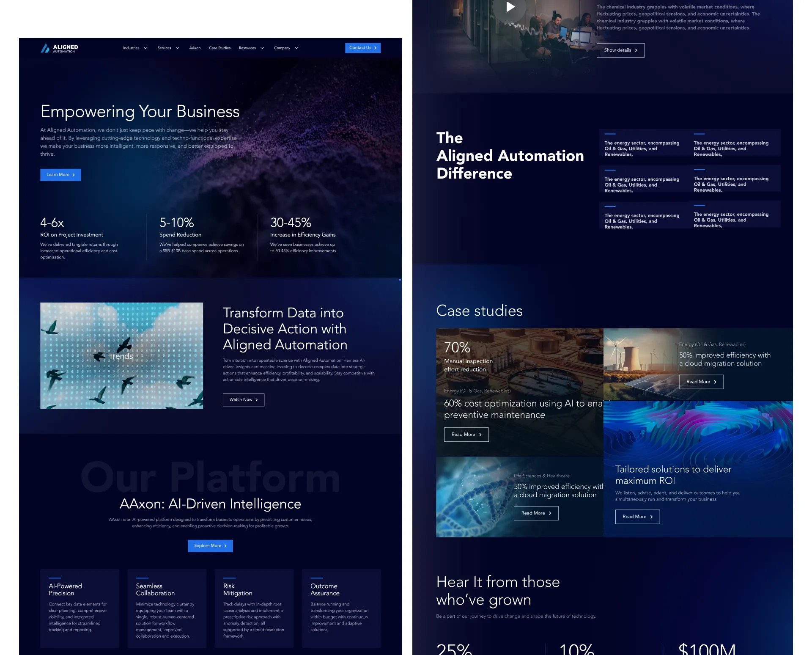
Task: Click the Aligned Automation logo
Action: 59,48
